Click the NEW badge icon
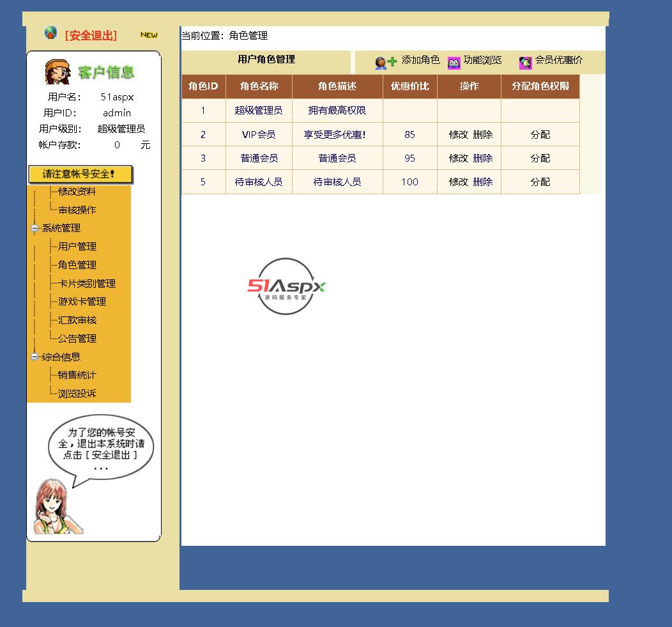This screenshot has height=627, width=672. click(149, 35)
